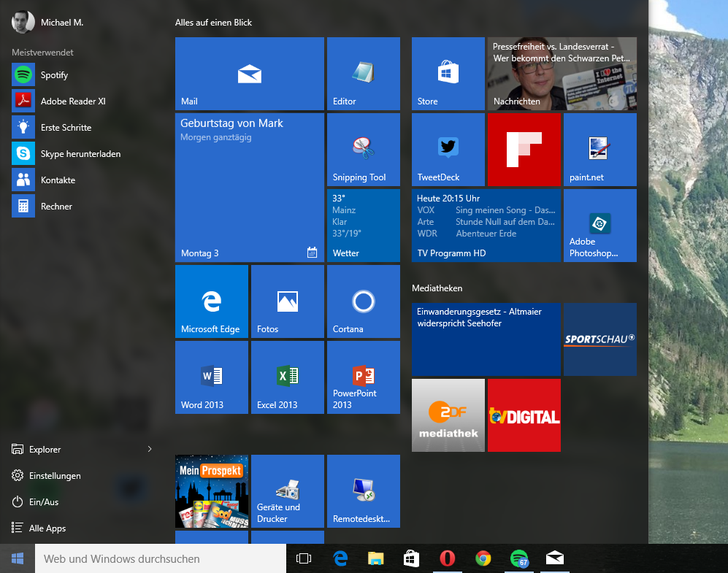Open the Cortana tile
Image resolution: width=728 pixels, height=573 pixels.
(363, 301)
